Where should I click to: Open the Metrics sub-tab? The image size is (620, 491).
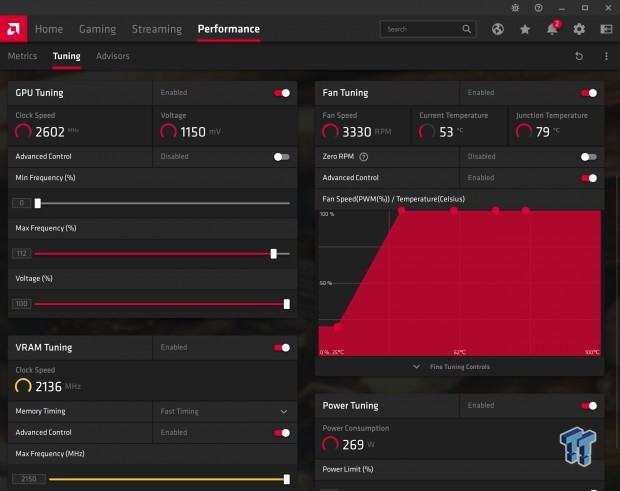pos(22,56)
